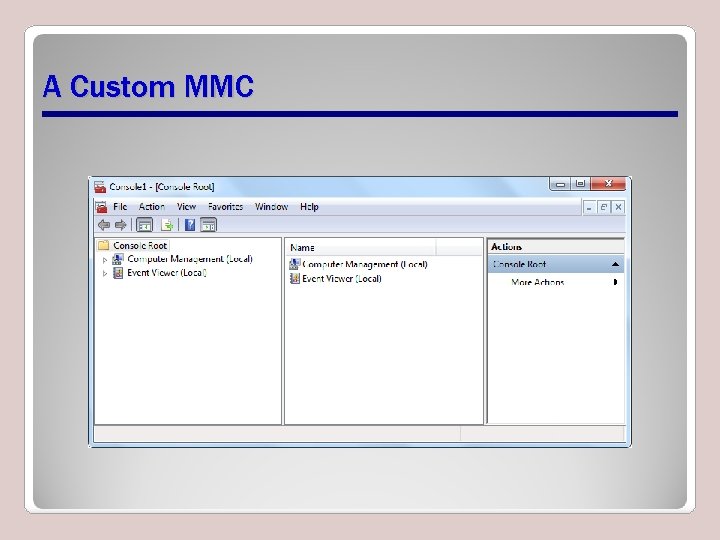Click Event Viewer icon in Name list
The width and height of the screenshot is (720, 540).
click(295, 279)
